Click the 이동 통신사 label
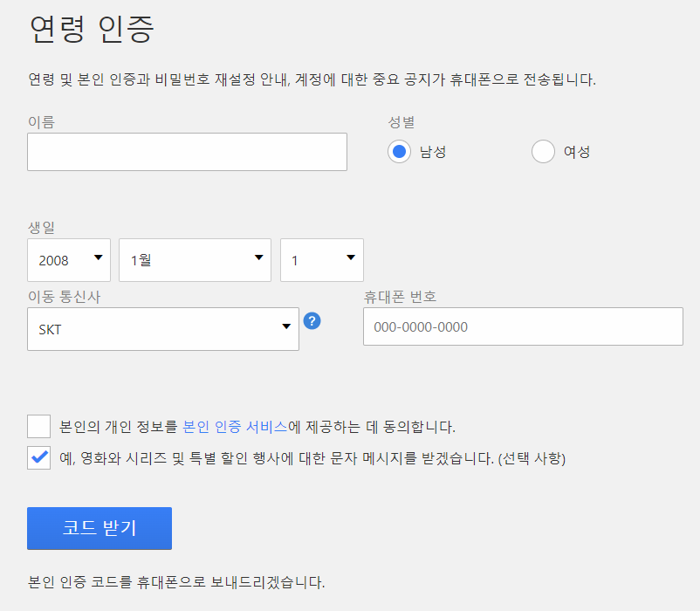Image resolution: width=700 pixels, height=611 pixels. pos(65,297)
